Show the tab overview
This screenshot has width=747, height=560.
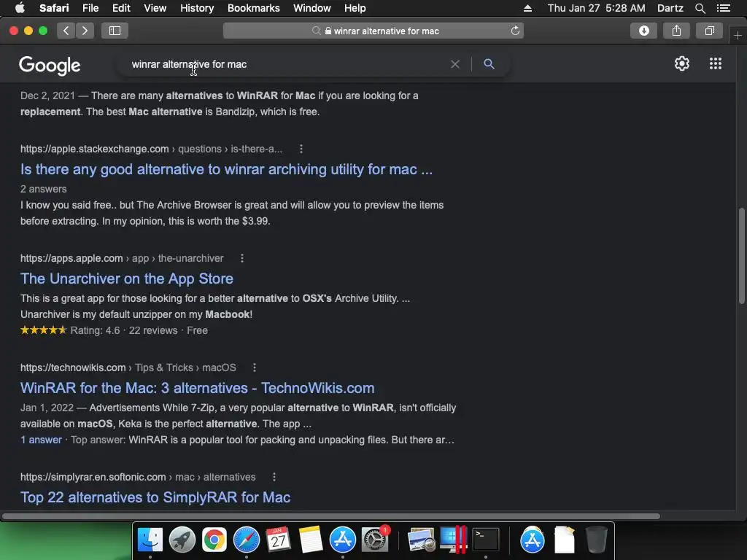[x=709, y=31]
